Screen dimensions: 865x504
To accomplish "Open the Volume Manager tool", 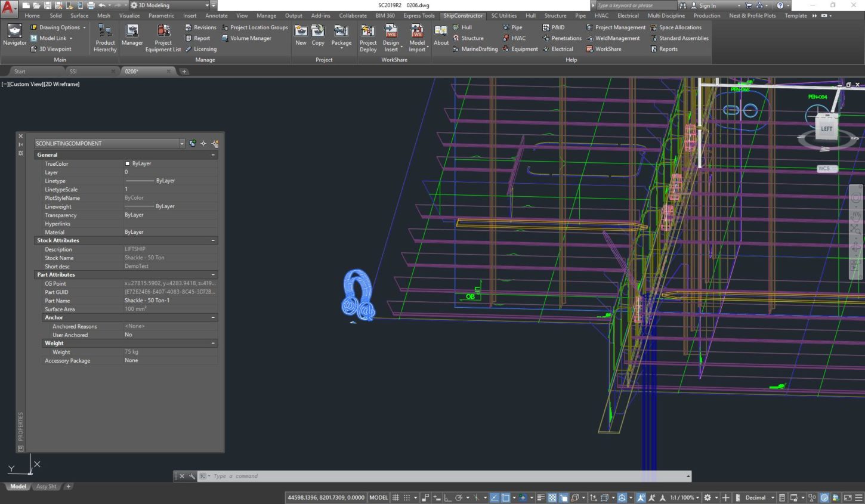I will [246, 38].
